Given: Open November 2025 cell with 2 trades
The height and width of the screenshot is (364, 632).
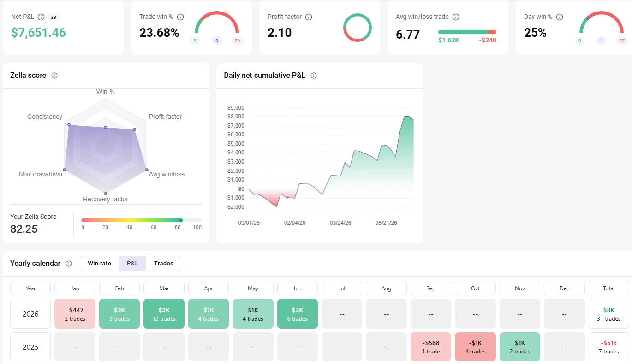Looking at the screenshot, I should pos(520,346).
